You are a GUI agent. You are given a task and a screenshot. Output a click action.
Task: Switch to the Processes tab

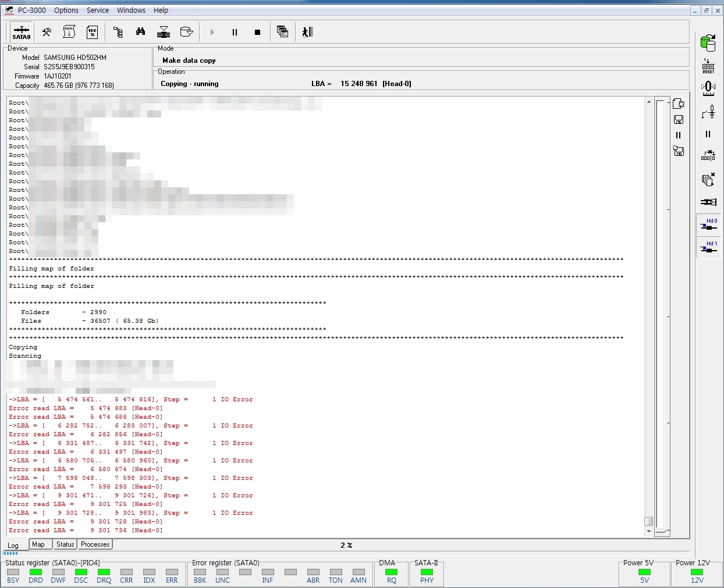tap(95, 544)
